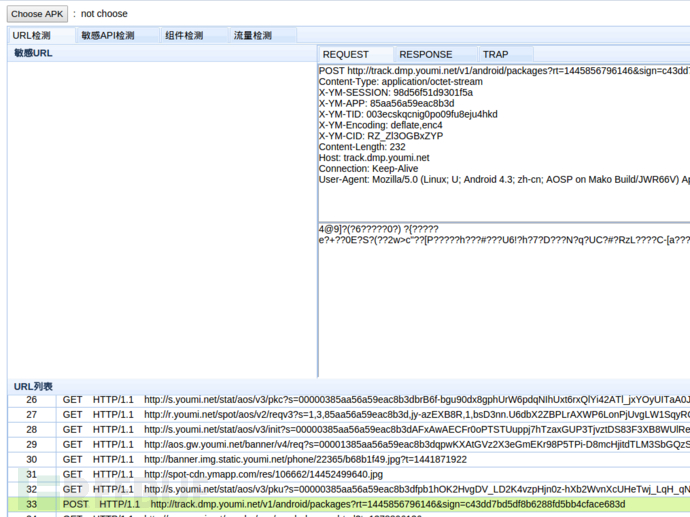Click the encoded request body text
Image resolution: width=690 pixels, height=517 pixels.
504,235
